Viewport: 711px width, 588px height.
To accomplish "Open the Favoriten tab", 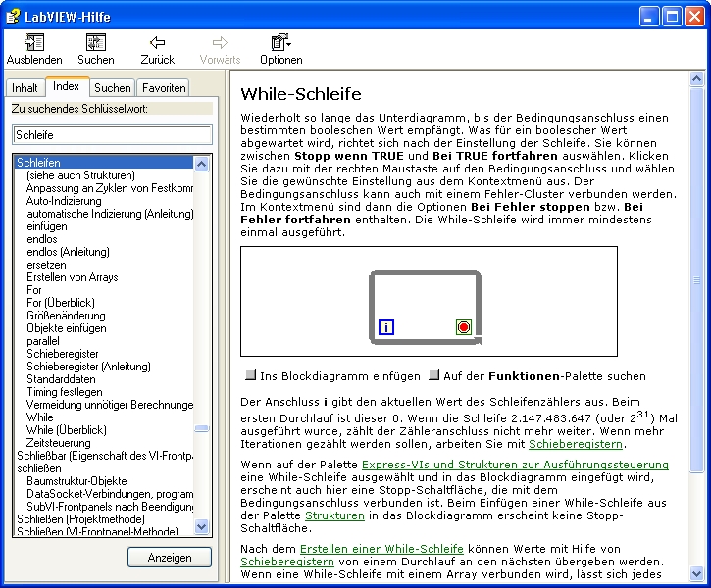I will point(164,88).
